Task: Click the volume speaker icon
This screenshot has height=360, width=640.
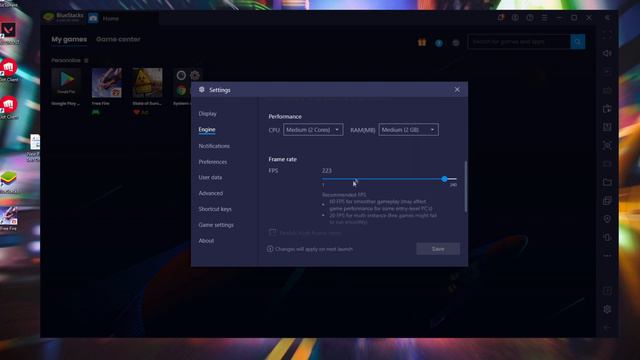Action: point(607,53)
